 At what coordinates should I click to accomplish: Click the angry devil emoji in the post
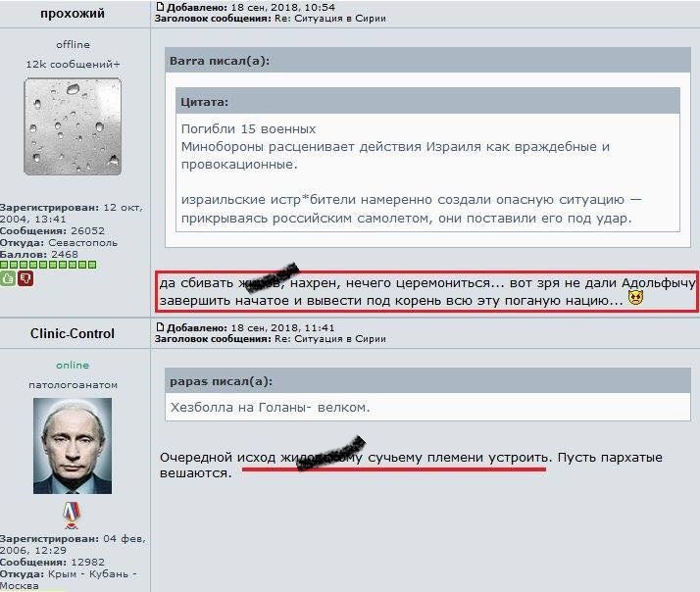(635, 298)
